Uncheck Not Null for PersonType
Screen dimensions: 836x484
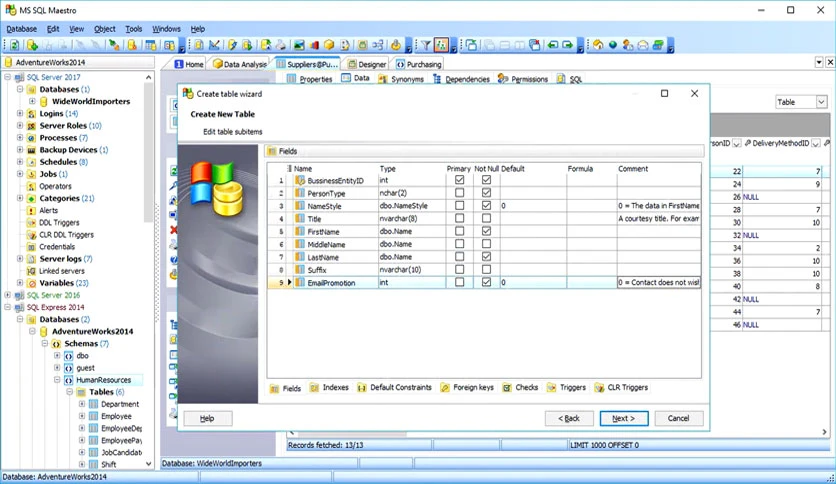(486, 193)
